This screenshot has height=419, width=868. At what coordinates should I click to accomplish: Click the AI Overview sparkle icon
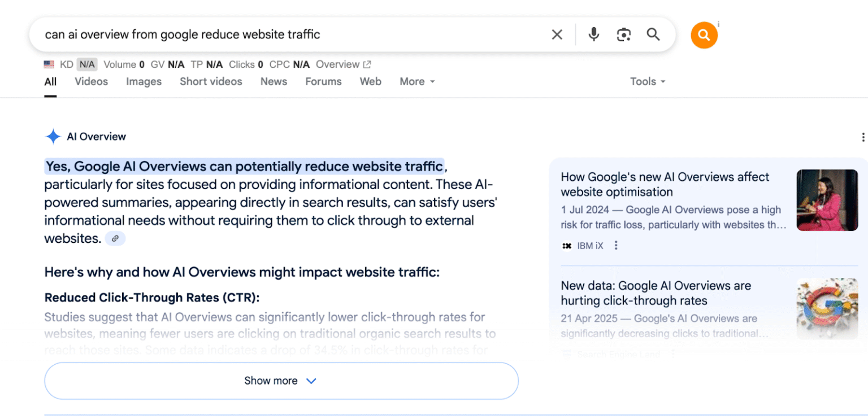point(53,136)
